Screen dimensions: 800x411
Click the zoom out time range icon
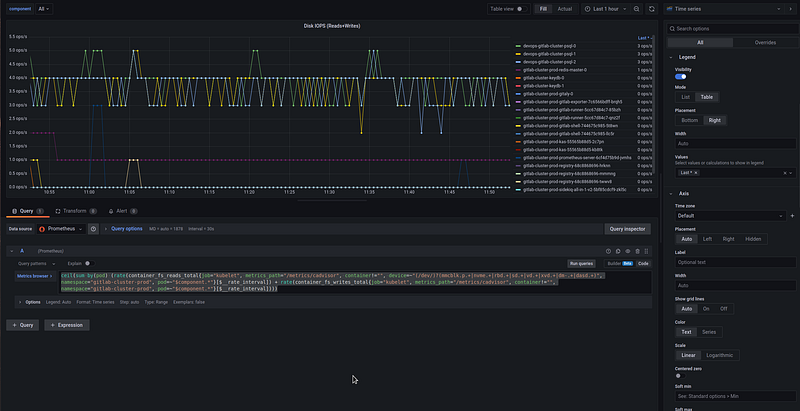pos(636,9)
